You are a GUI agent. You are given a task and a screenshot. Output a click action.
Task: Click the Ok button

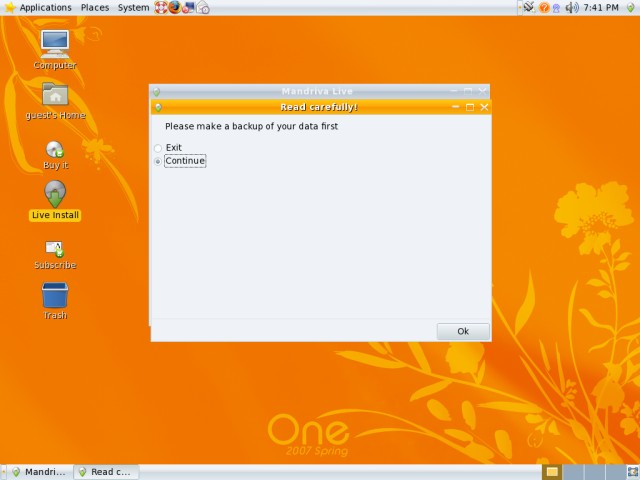(463, 331)
